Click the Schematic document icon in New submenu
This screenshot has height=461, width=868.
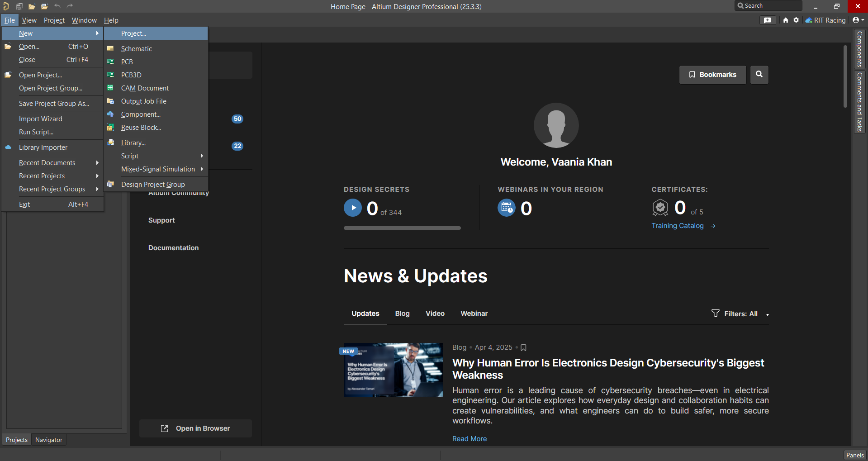point(110,48)
